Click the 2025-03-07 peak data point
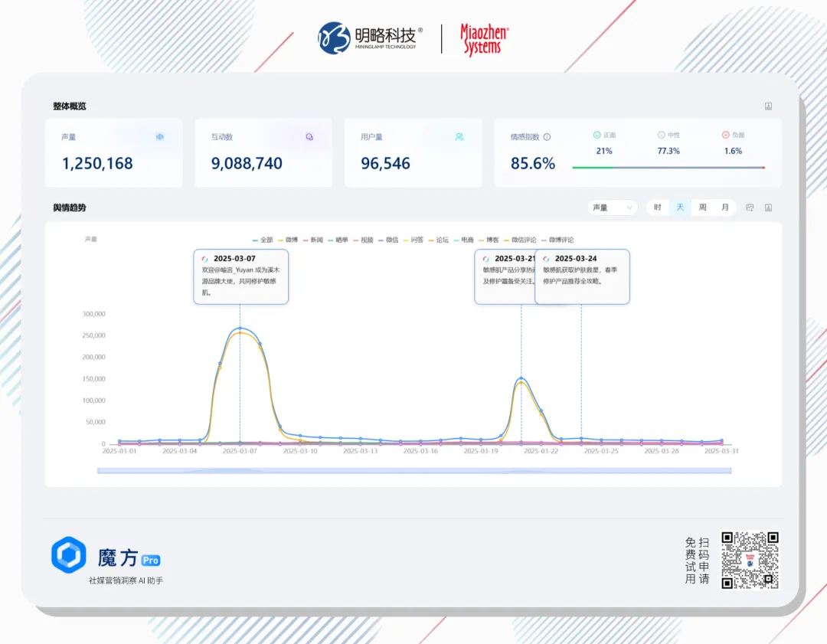827x644 pixels. 240,328
